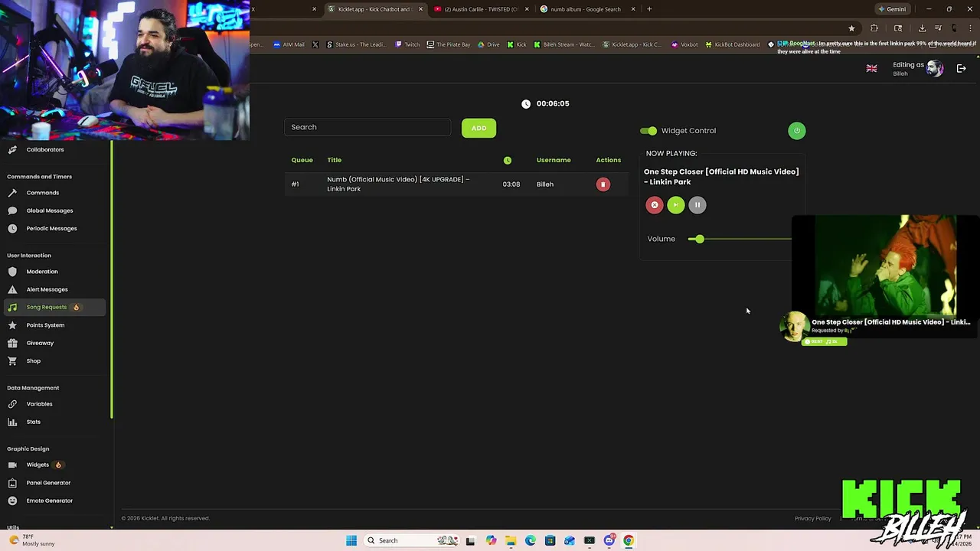The image size is (980, 551).
Task: Open the Voxbot bookmark
Action: pos(684,44)
